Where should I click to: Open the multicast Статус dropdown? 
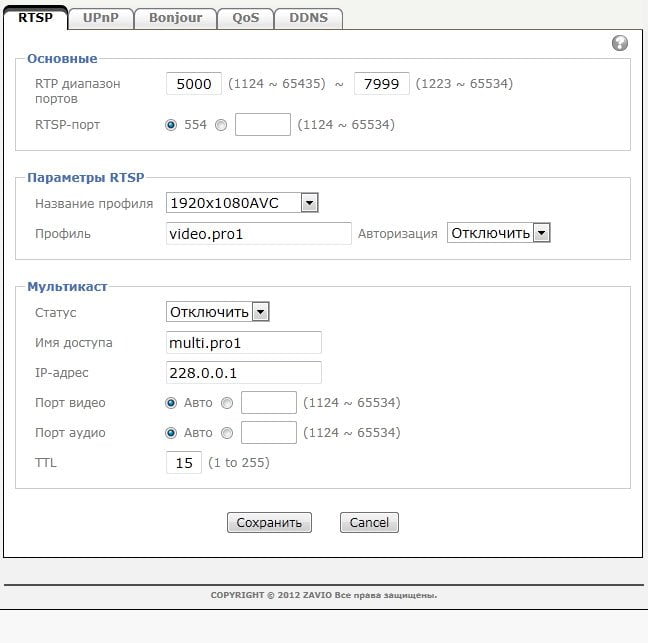217,312
